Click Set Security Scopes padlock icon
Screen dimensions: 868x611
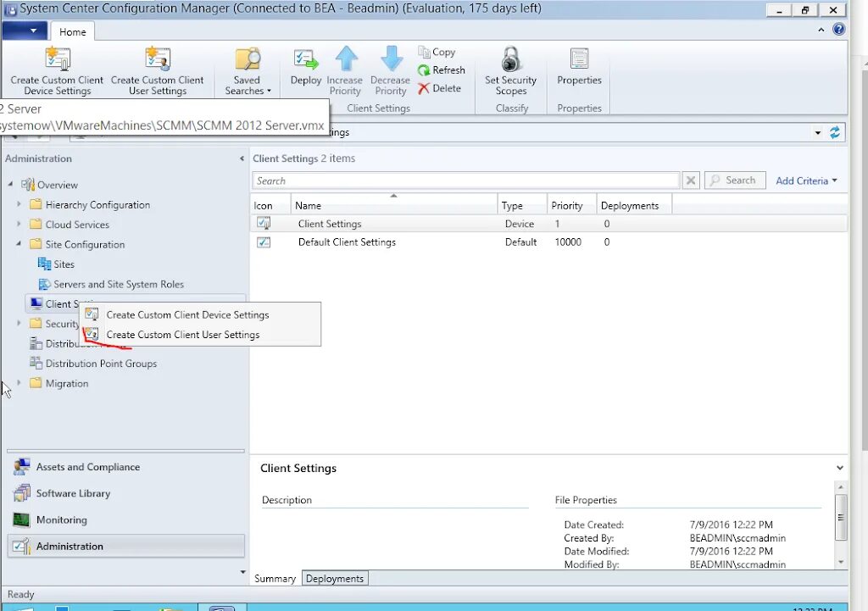(510, 59)
